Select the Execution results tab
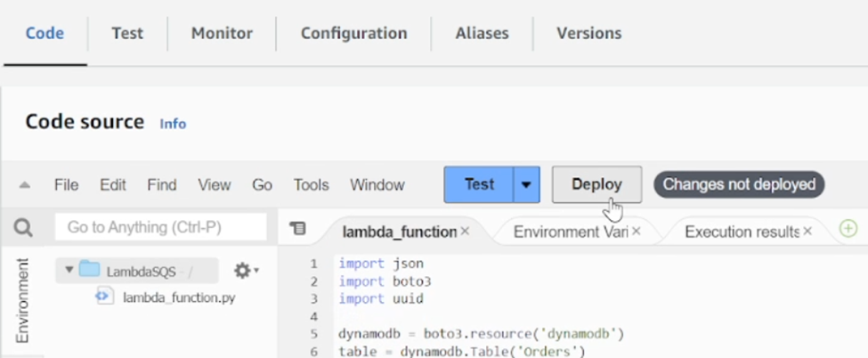The width and height of the screenshot is (868, 358). (742, 232)
